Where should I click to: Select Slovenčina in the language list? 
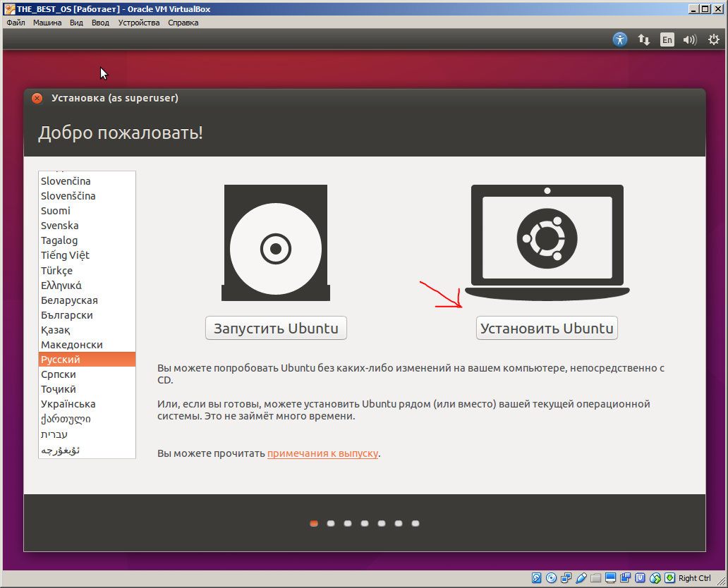click(87, 181)
